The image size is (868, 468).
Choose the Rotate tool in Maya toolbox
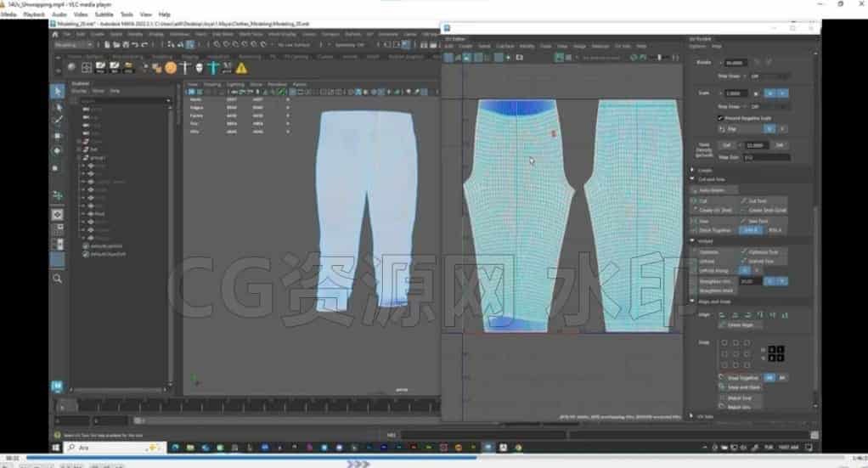57,150
